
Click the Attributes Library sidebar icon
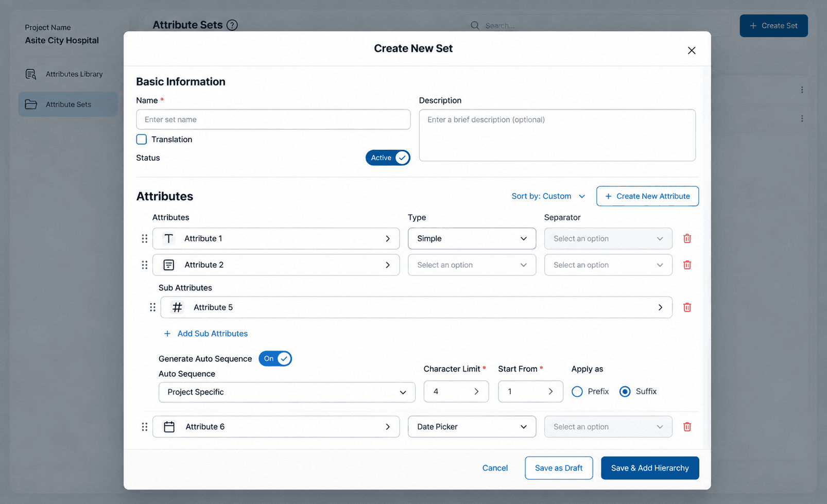click(x=31, y=74)
